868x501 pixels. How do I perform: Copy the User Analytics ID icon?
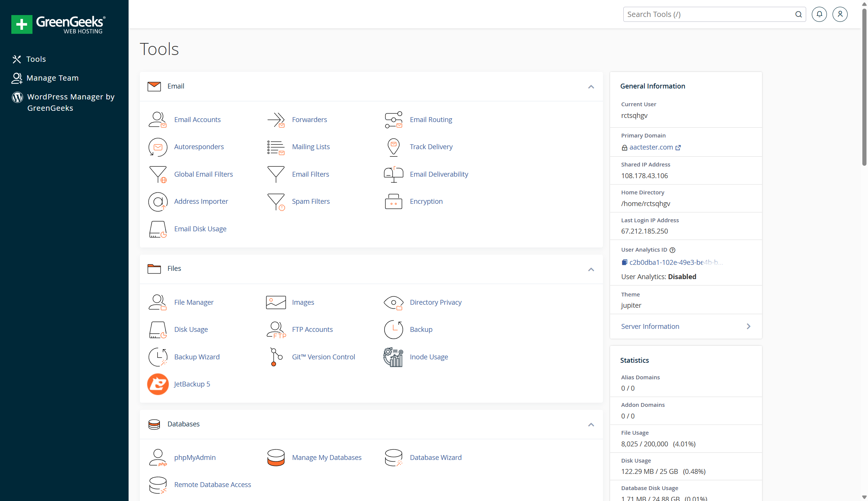point(624,262)
